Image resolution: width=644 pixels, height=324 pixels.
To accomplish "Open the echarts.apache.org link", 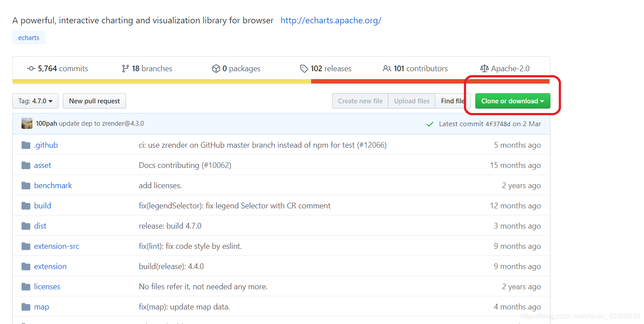I will (x=331, y=20).
